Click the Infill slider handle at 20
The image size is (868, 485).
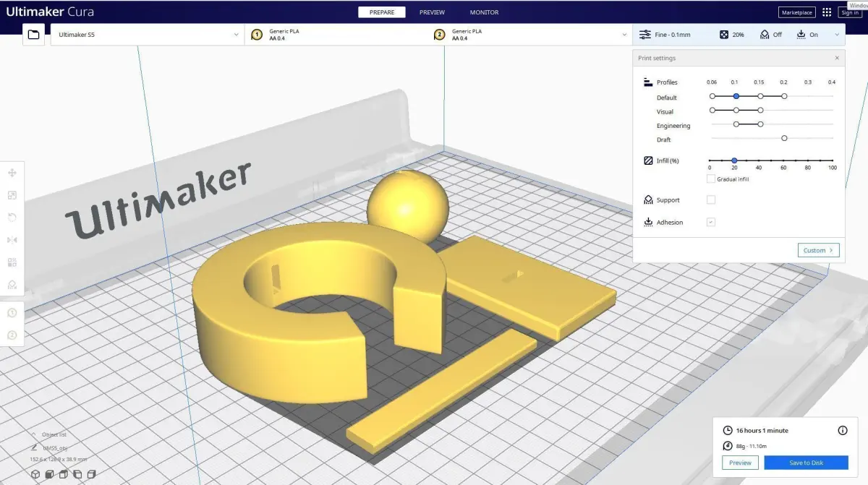tap(733, 160)
